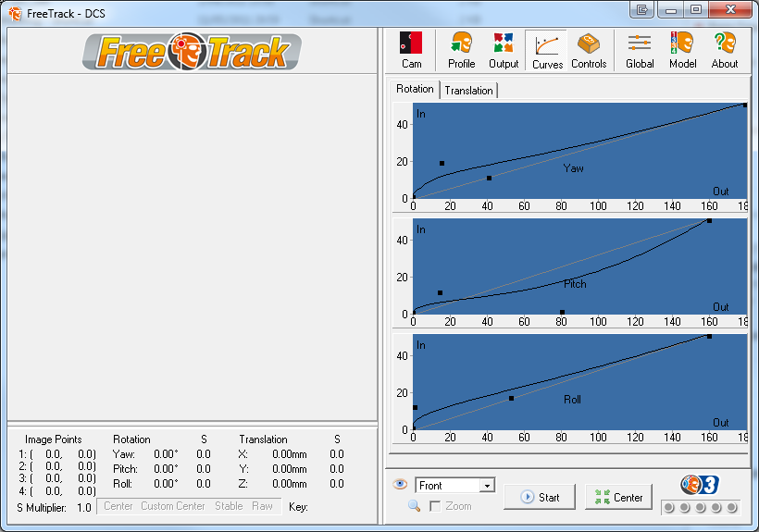Select the Custom Center mode label

coord(173,506)
